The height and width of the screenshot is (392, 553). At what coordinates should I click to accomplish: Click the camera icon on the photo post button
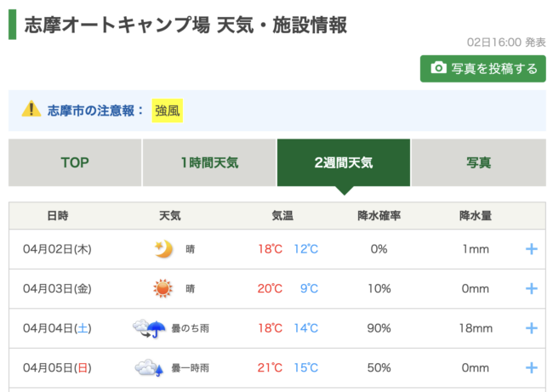[438, 68]
